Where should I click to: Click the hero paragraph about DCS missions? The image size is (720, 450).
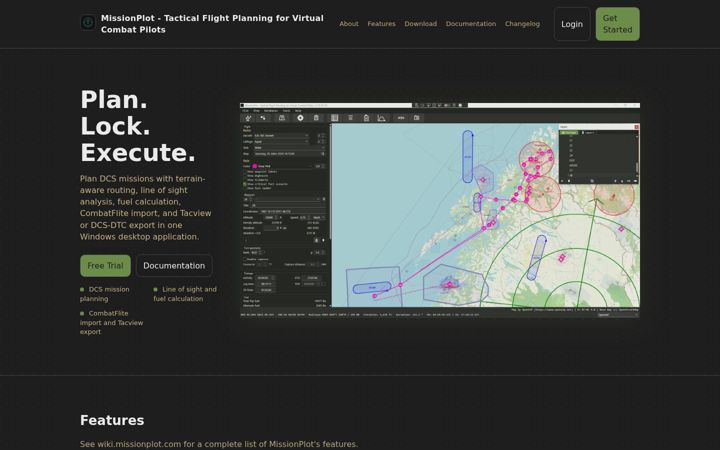[x=146, y=208]
